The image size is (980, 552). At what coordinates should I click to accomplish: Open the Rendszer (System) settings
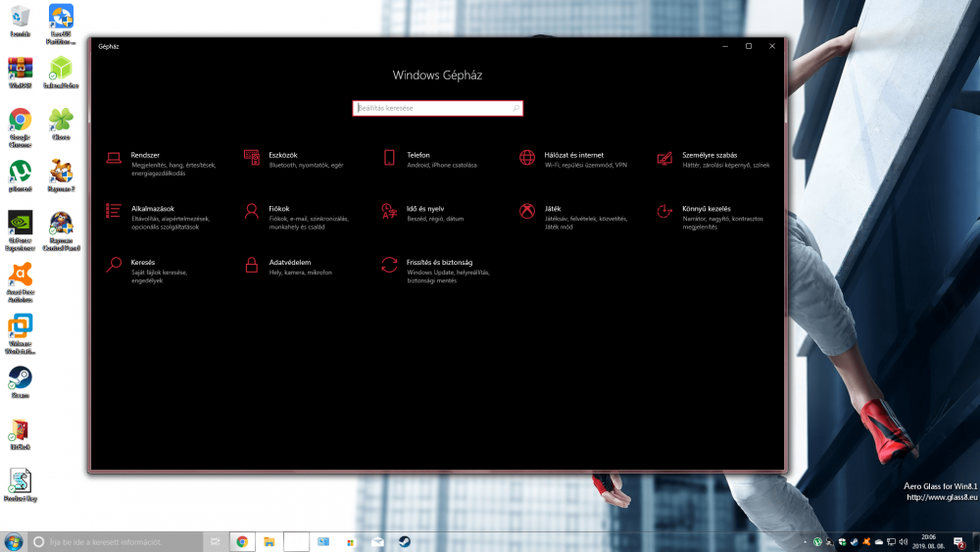[145, 155]
